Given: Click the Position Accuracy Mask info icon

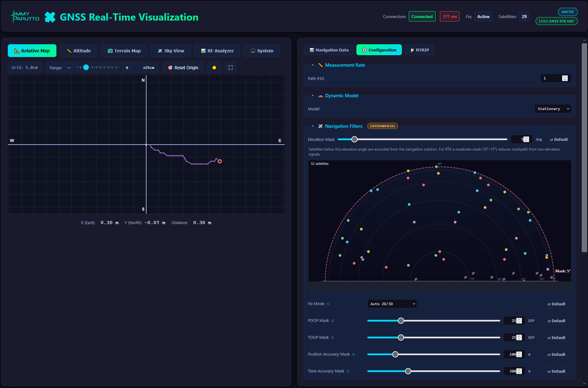Looking at the screenshot, I should 354,354.
